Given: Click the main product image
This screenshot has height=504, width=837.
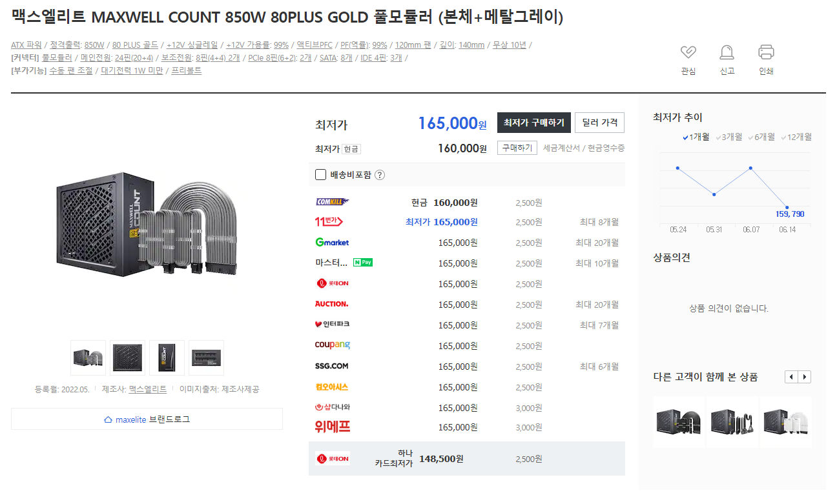Looking at the screenshot, I should tap(146, 224).
